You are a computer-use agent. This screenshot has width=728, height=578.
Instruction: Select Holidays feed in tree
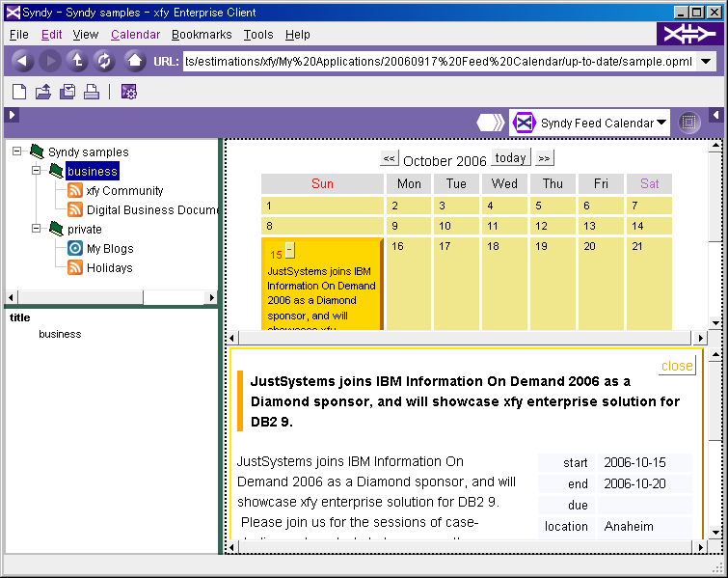(110, 267)
